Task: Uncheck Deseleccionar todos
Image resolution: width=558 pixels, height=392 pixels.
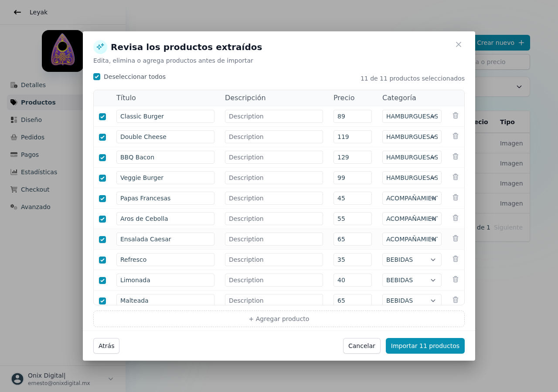Action: point(96,76)
